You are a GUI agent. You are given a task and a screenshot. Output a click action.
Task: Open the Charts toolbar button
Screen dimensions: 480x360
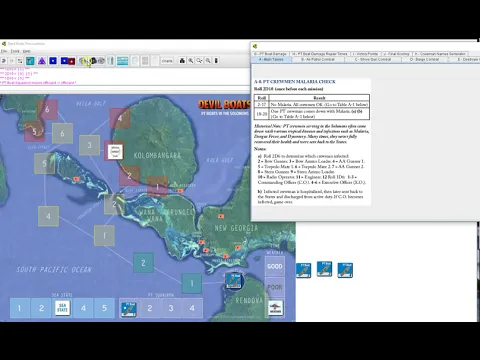(x=167, y=61)
